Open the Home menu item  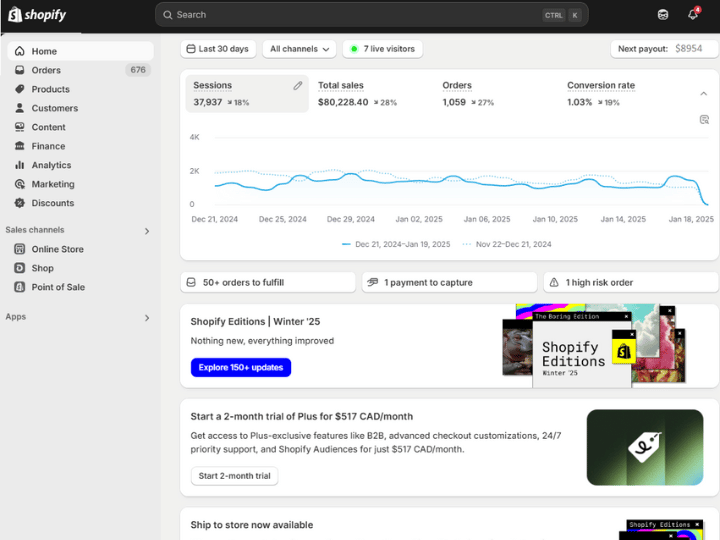[80, 51]
